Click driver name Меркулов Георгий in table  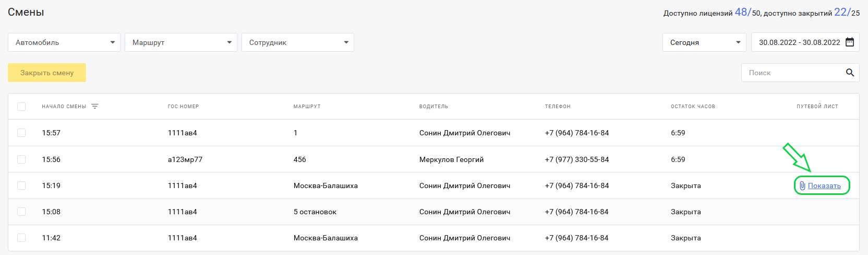(451, 159)
